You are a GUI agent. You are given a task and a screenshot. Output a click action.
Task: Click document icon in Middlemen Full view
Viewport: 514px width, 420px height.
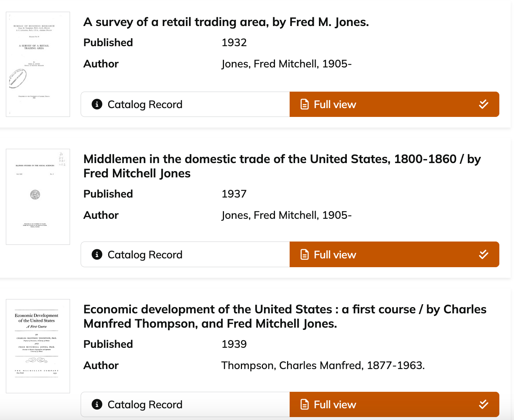click(305, 254)
